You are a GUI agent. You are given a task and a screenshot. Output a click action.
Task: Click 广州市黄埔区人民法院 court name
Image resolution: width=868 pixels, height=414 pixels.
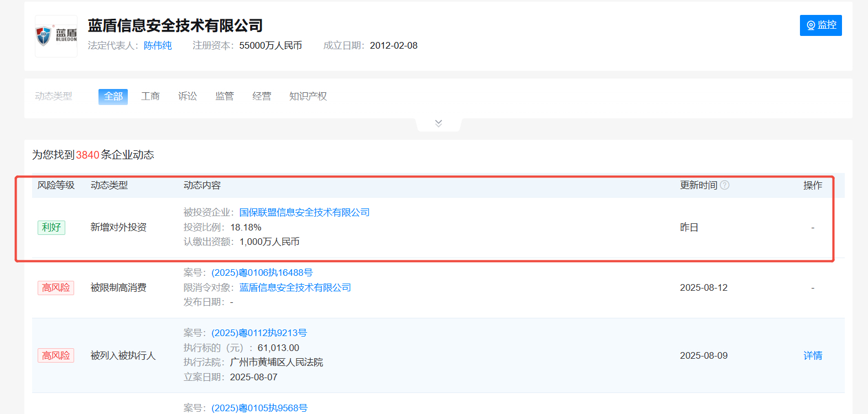coord(277,362)
